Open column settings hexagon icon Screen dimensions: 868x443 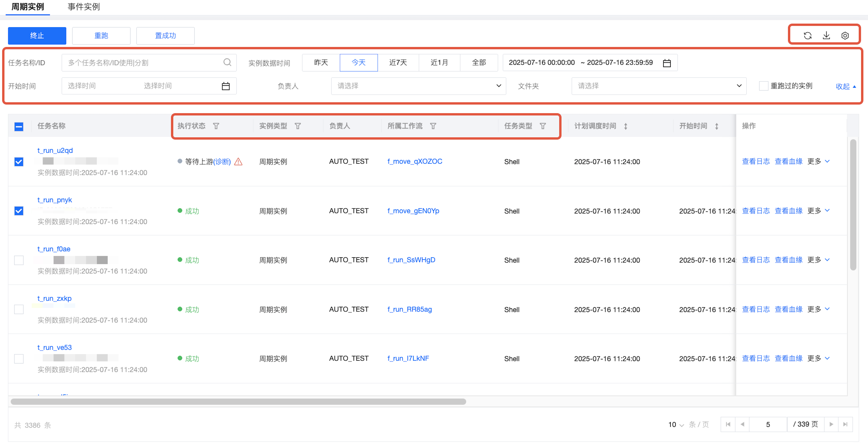click(x=845, y=36)
